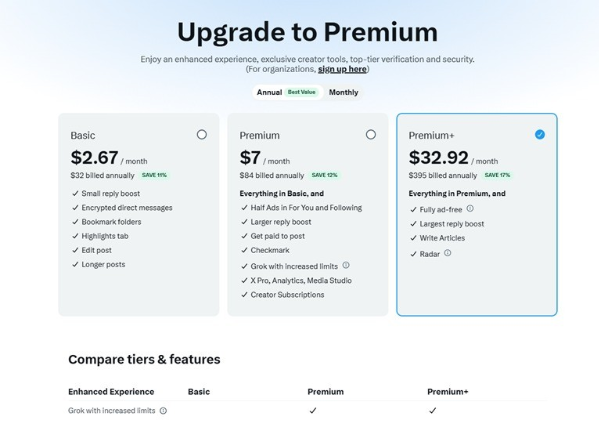The image size is (599, 438).
Task: Click the Compare tiers & features heading
Action: [144, 359]
